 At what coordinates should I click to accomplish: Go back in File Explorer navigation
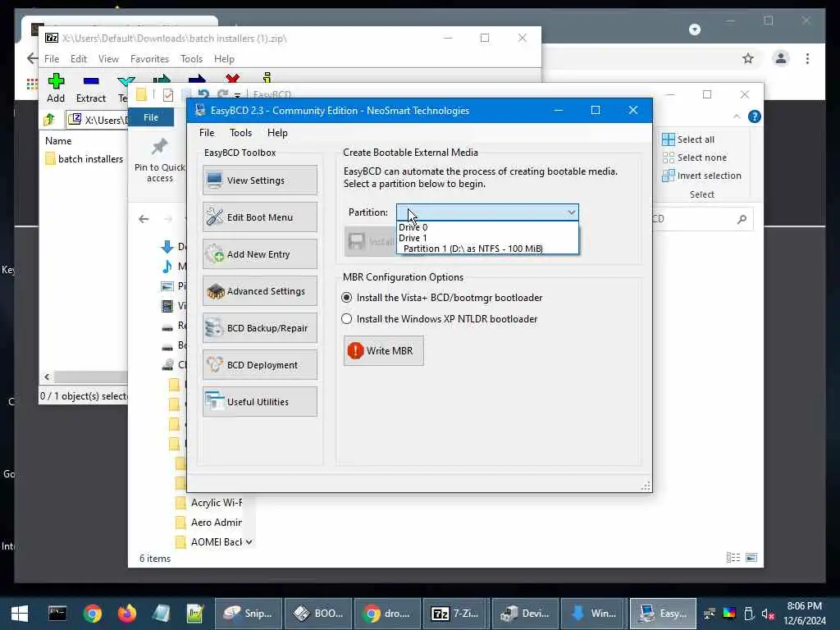click(x=144, y=219)
